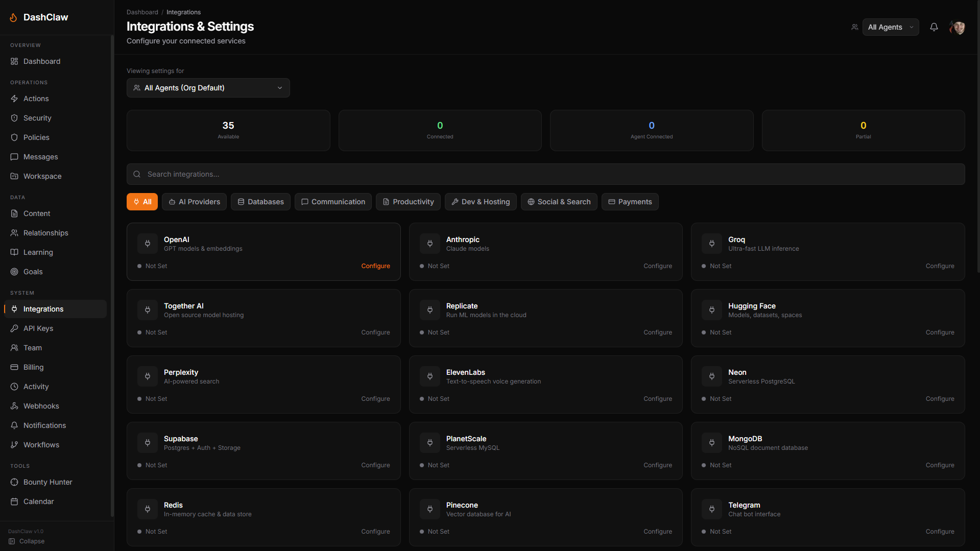
Task: Filter by Social & Search
Action: click(559, 202)
